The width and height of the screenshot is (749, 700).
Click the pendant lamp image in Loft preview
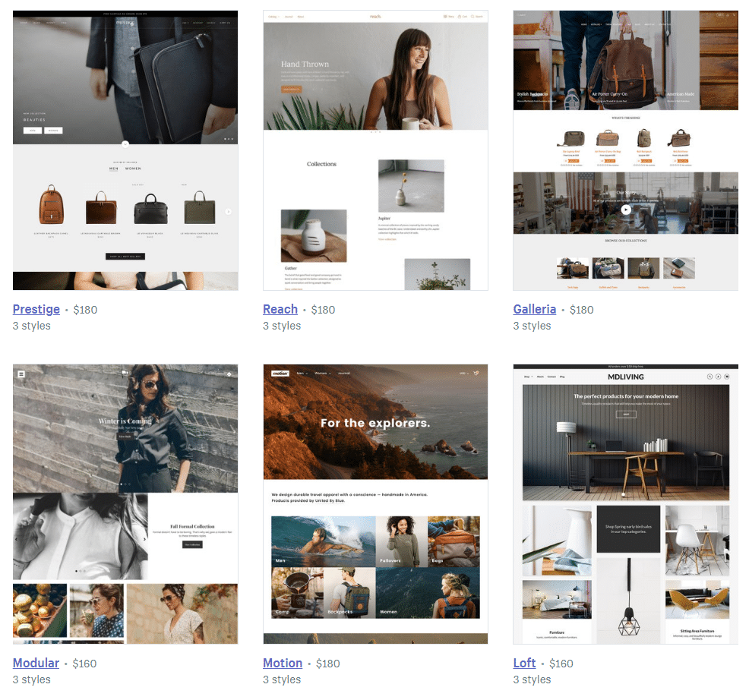pos(628,600)
